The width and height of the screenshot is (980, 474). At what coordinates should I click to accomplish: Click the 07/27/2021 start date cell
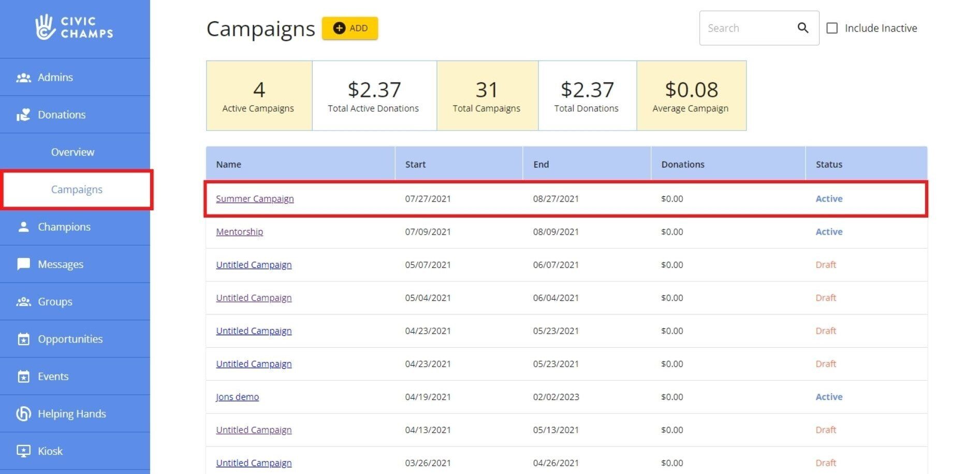click(428, 199)
